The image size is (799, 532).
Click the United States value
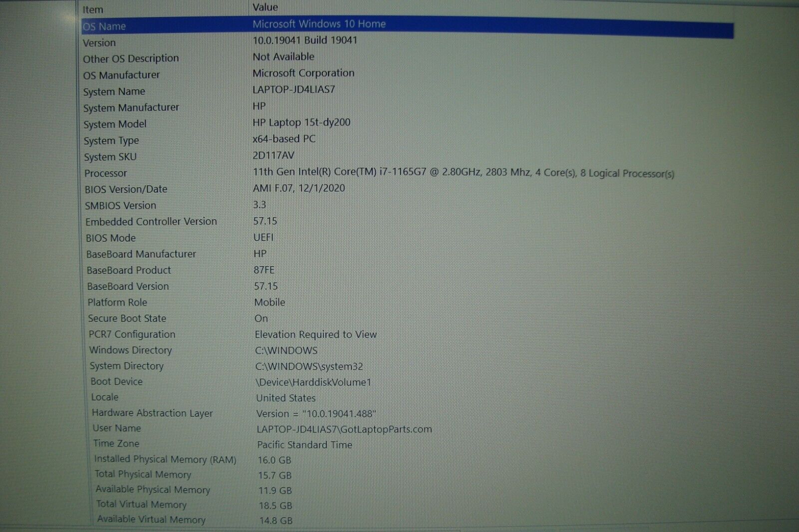click(x=286, y=398)
